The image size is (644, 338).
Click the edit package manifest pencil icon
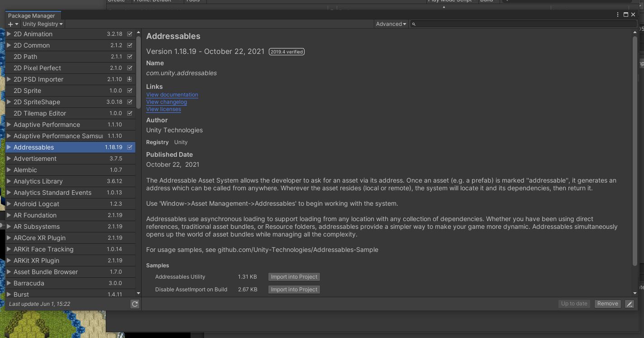click(x=630, y=304)
